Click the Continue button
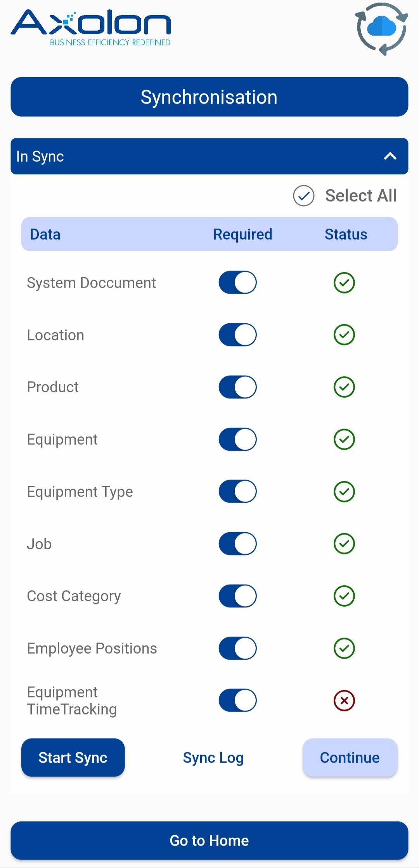Screen dimensions: 419x868 click(350, 758)
